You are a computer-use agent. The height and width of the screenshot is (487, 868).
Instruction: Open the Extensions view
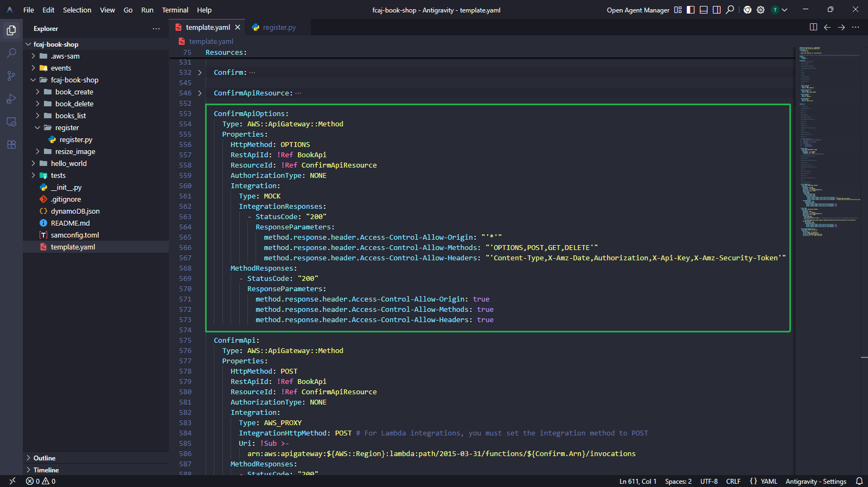click(x=11, y=144)
